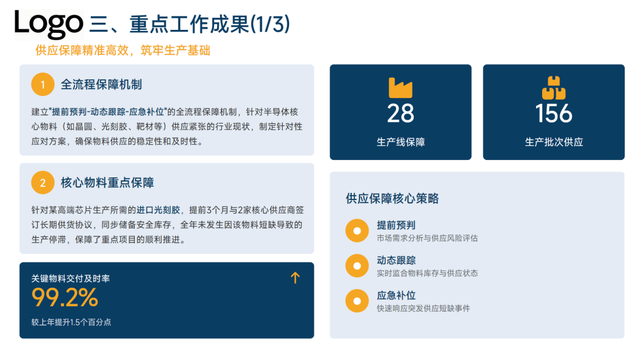Click the 生产线保障 label

click(x=400, y=142)
